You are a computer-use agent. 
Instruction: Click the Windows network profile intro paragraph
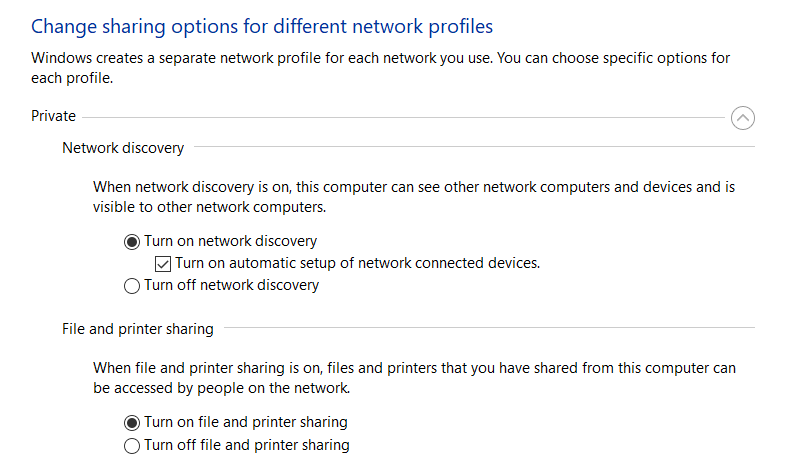click(380, 68)
